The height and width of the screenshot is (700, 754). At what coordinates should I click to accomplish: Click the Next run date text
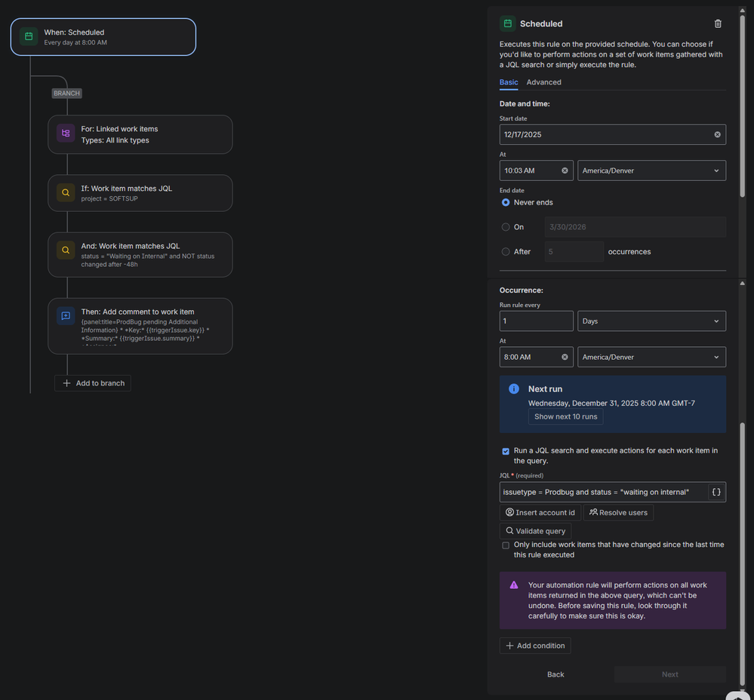pyautogui.click(x=611, y=403)
